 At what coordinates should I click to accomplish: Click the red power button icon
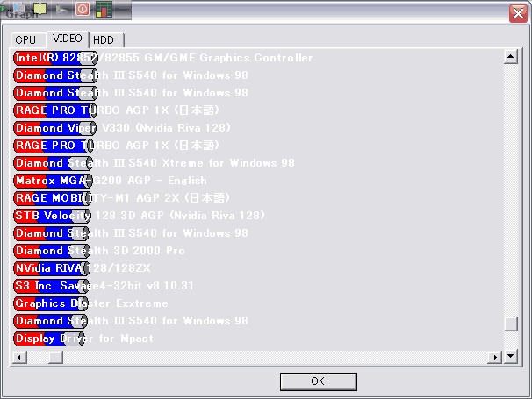point(83,9)
